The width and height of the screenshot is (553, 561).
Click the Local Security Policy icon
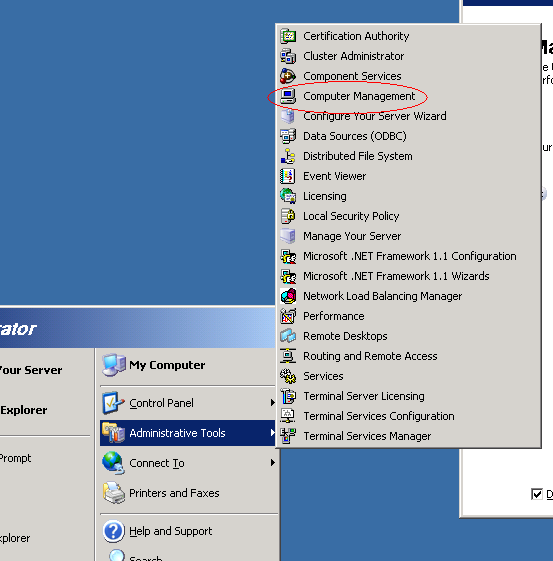[288, 216]
